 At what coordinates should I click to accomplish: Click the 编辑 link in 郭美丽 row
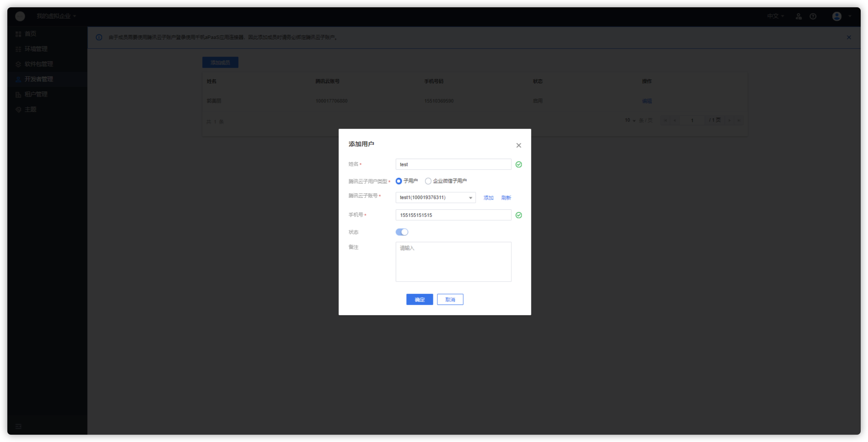pyautogui.click(x=647, y=101)
